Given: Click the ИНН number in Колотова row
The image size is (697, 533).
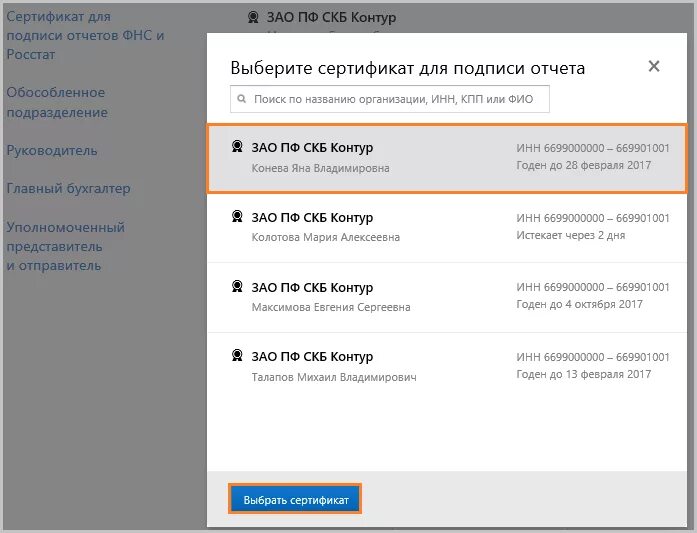Looking at the screenshot, I should 593,218.
